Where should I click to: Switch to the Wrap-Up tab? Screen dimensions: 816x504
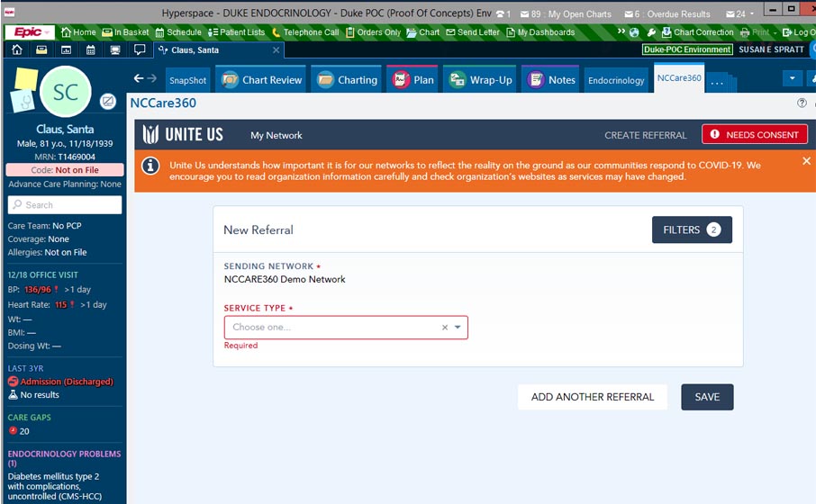(x=480, y=80)
